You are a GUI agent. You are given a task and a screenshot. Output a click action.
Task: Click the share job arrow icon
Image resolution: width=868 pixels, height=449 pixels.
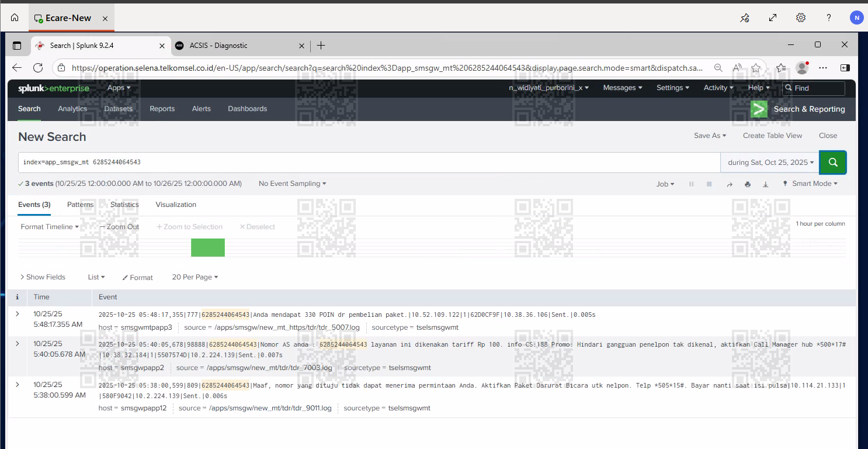[730, 184]
